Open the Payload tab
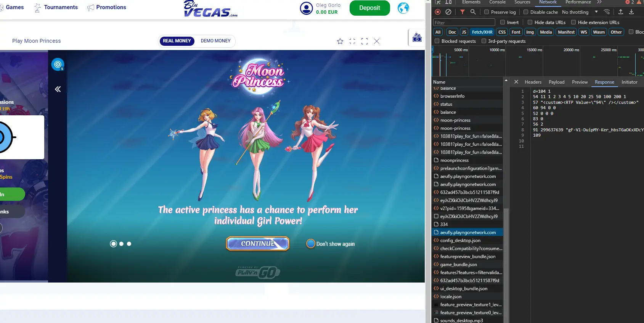 pos(557,82)
